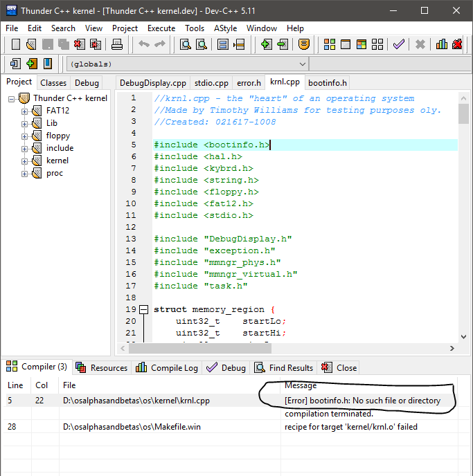
Task: Switch to the Classes browser tab
Action: [53, 83]
